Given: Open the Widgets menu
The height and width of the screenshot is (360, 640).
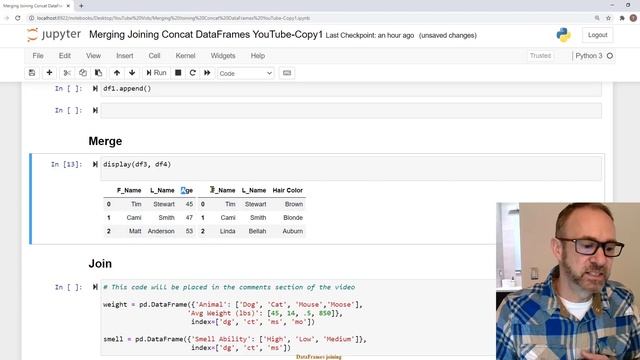Looking at the screenshot, I should (223, 56).
